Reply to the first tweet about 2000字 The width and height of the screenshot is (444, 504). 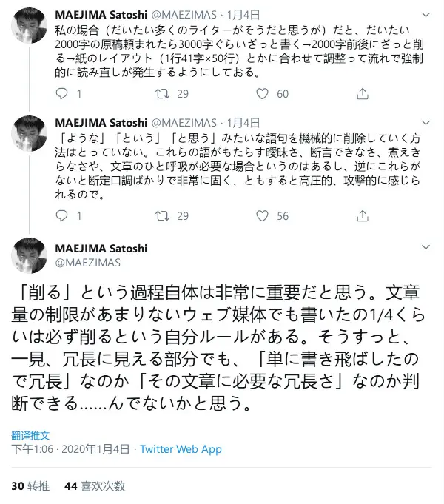pyautogui.click(x=62, y=94)
